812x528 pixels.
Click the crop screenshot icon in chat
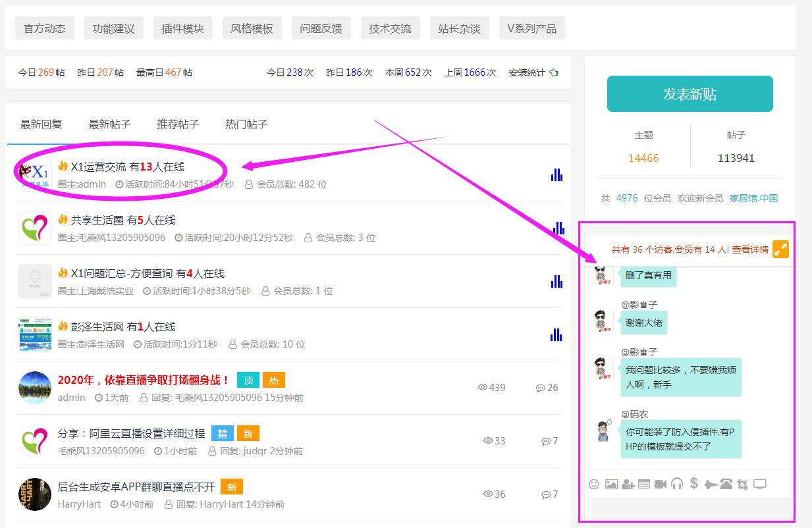point(743,485)
